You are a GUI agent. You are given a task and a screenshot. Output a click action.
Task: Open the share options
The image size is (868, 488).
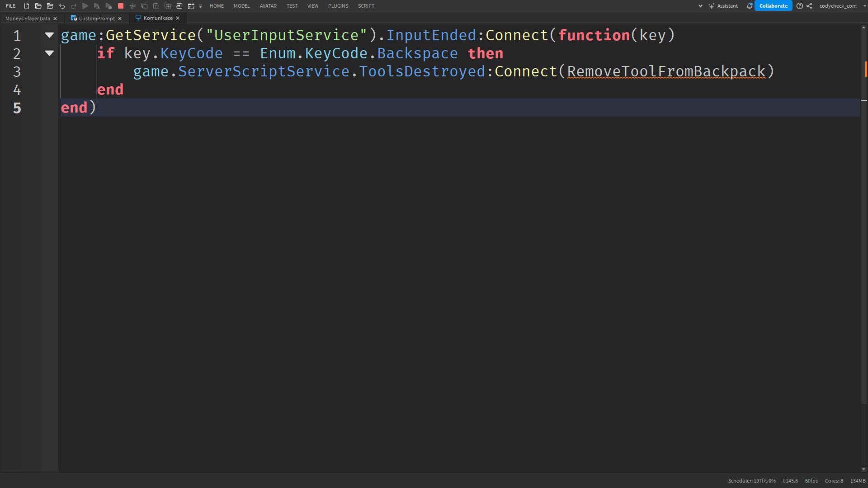pyautogui.click(x=810, y=6)
